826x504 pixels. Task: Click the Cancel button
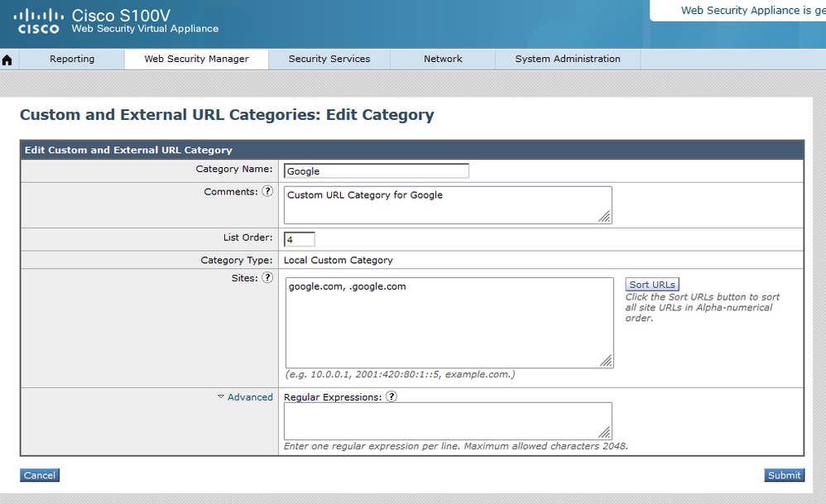pos(40,475)
